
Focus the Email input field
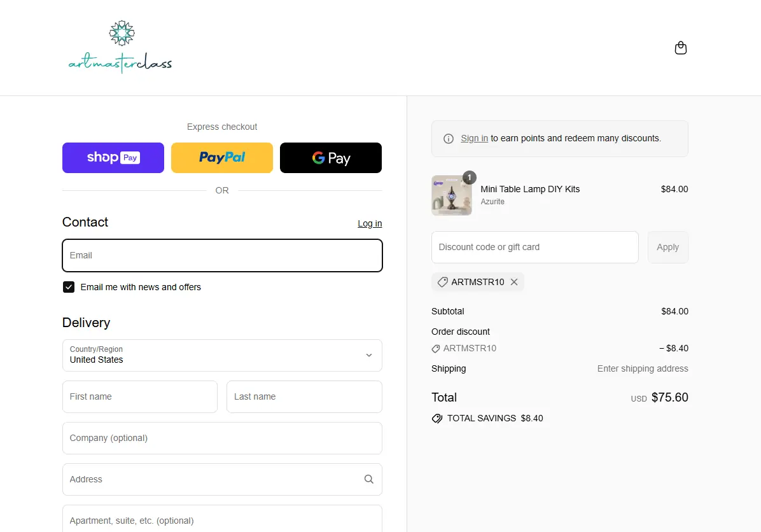pyautogui.click(x=222, y=255)
